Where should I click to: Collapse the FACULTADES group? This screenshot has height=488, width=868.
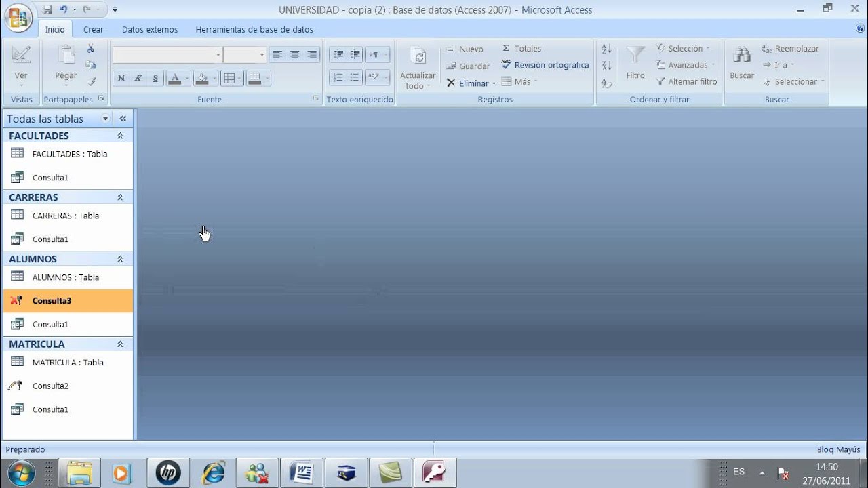point(120,136)
